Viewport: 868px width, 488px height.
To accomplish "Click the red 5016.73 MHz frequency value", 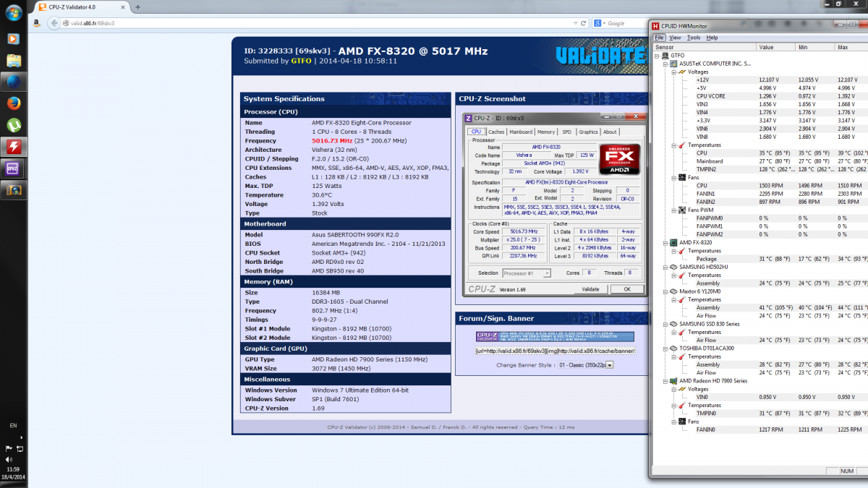I will point(332,141).
